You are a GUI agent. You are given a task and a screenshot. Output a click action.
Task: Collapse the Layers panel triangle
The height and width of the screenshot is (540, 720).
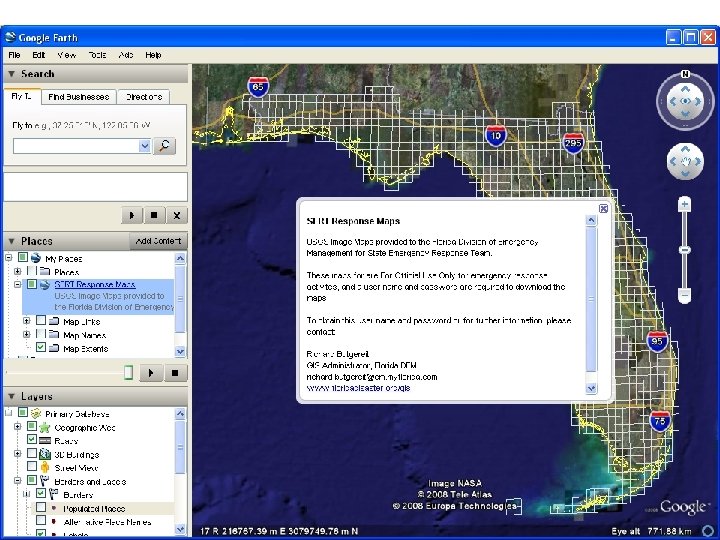(x=11, y=396)
